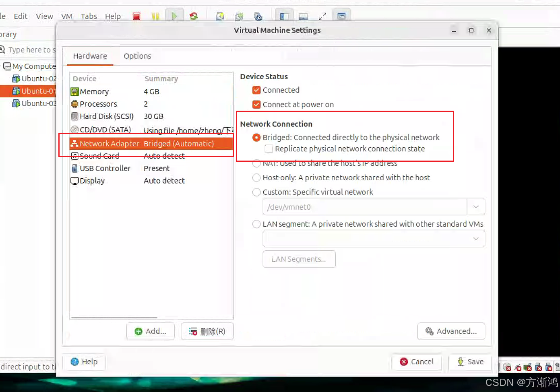Viewport: 560px width, 392px height.
Task: Click the yellow Suspend toolbar icon
Action: [155, 17]
